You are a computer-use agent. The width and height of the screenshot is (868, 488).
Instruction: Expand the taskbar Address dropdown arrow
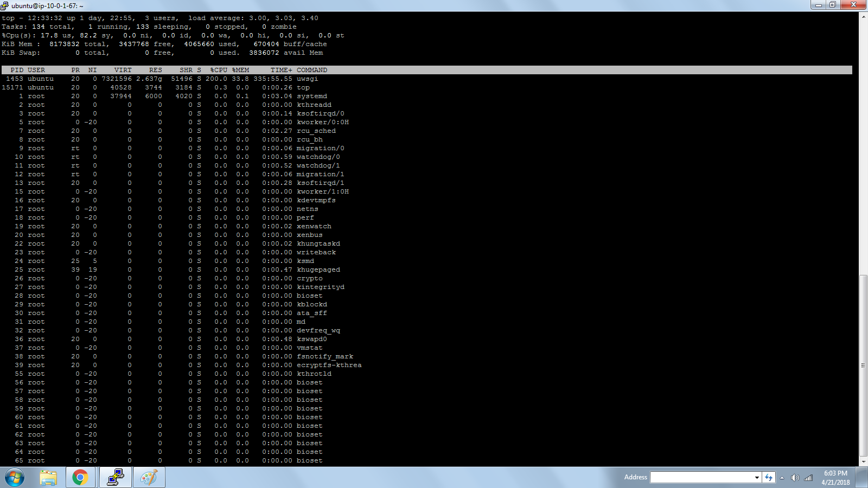tap(757, 478)
